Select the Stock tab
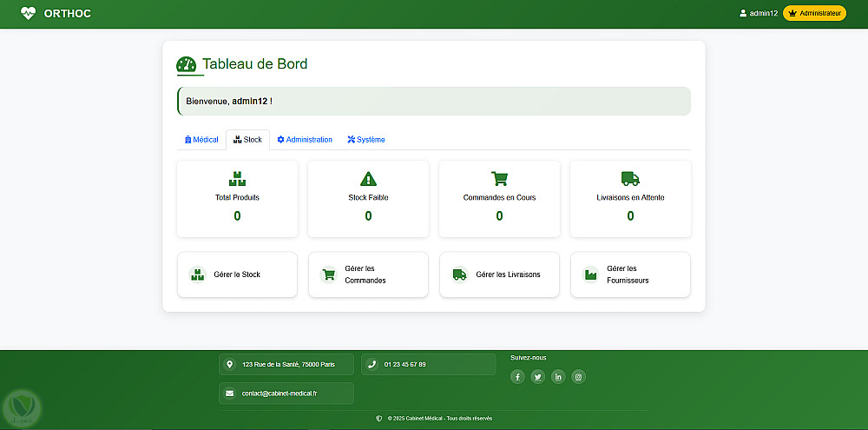 click(x=247, y=140)
